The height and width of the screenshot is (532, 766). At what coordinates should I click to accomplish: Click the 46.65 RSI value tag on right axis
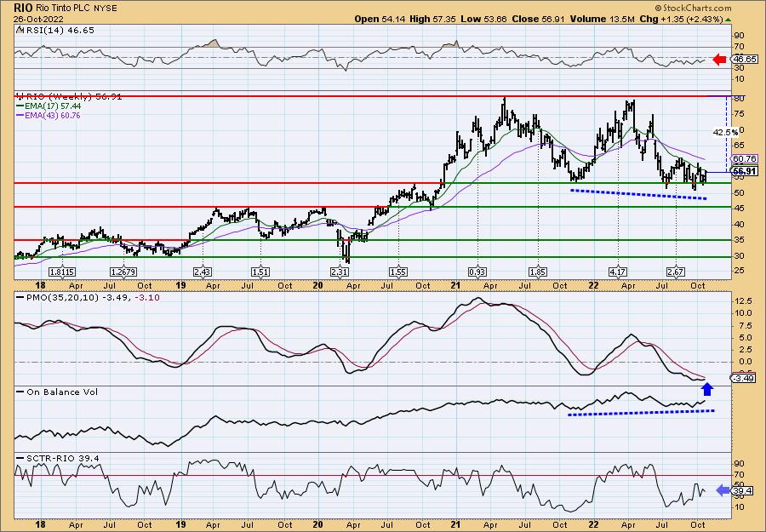tap(744, 59)
